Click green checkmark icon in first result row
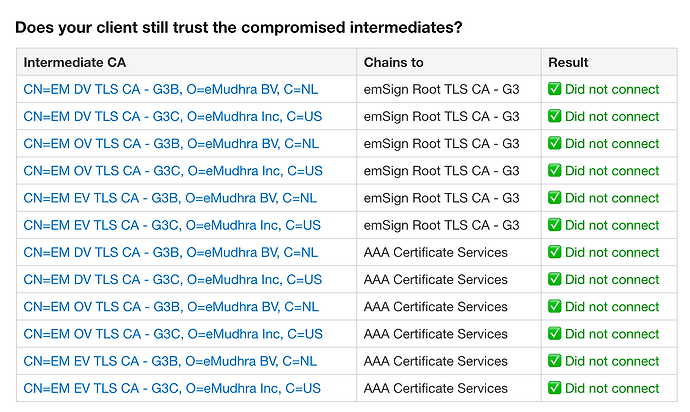 [554, 89]
